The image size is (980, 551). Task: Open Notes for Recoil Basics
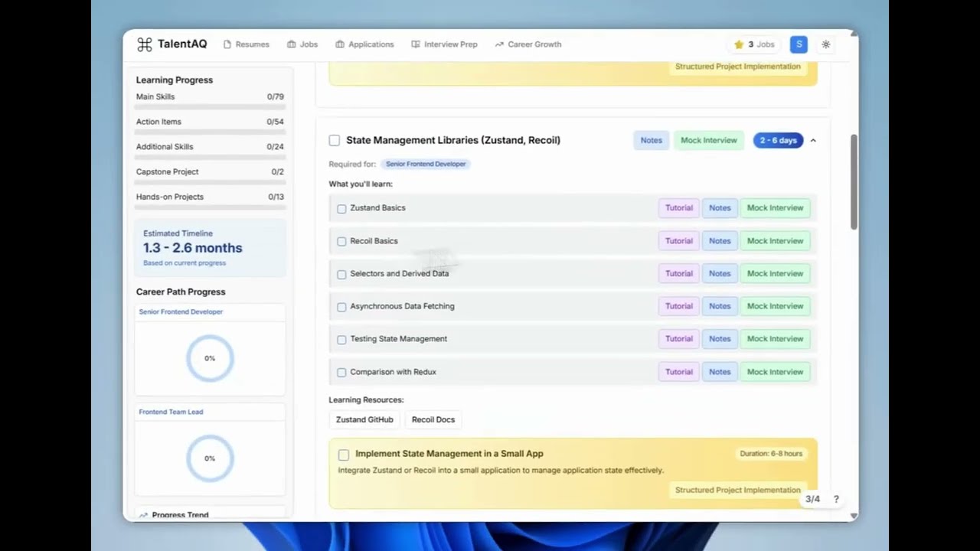pyautogui.click(x=720, y=241)
